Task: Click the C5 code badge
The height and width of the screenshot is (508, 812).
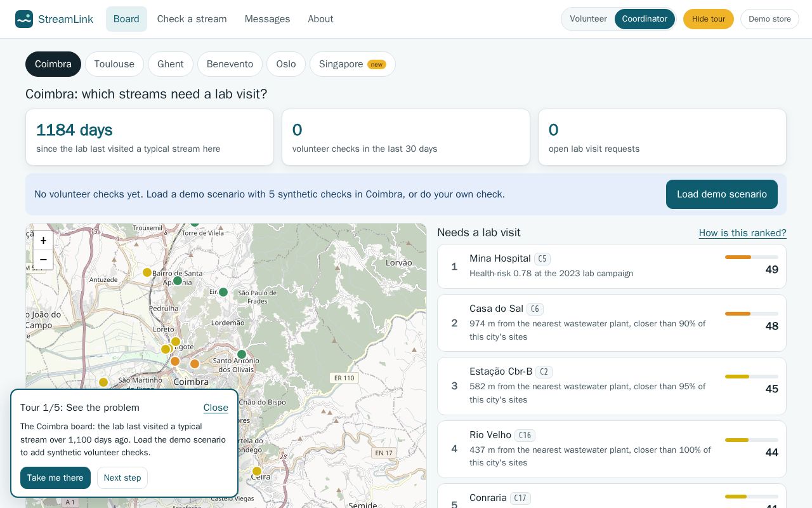Action: point(542,259)
